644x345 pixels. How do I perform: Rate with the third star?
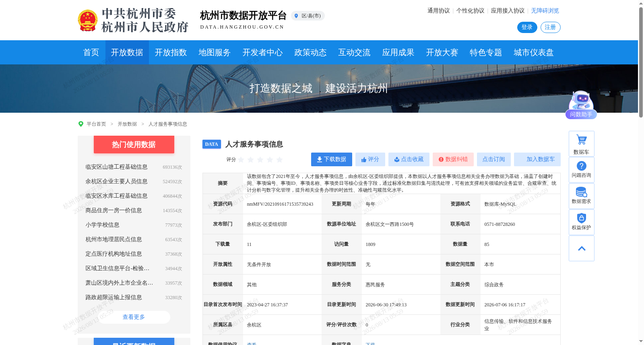point(260,159)
